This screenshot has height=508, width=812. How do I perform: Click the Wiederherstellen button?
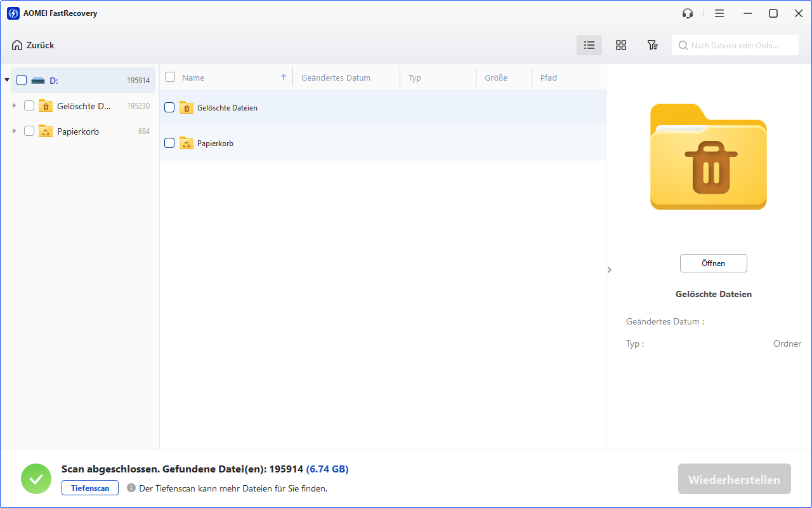(x=734, y=479)
